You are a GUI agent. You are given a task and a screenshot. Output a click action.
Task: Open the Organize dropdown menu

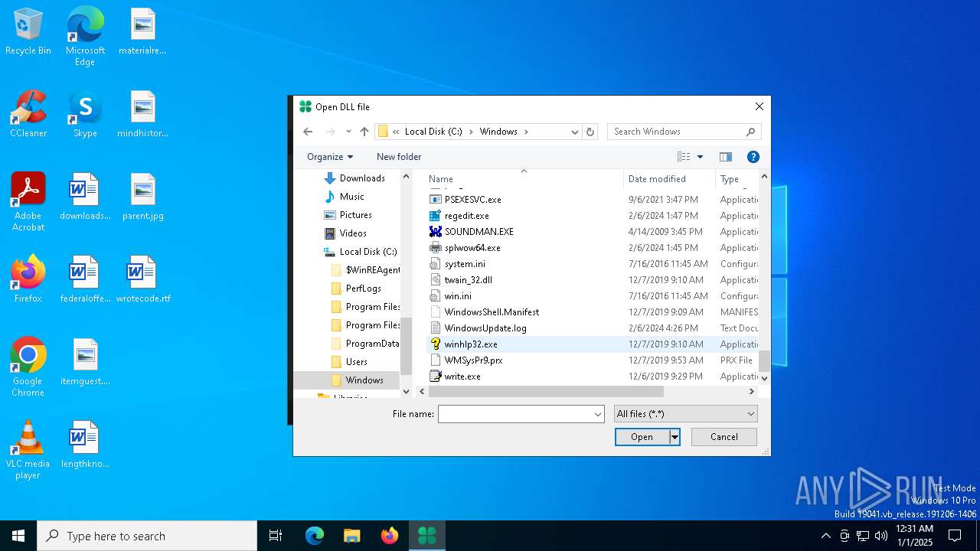click(x=330, y=157)
